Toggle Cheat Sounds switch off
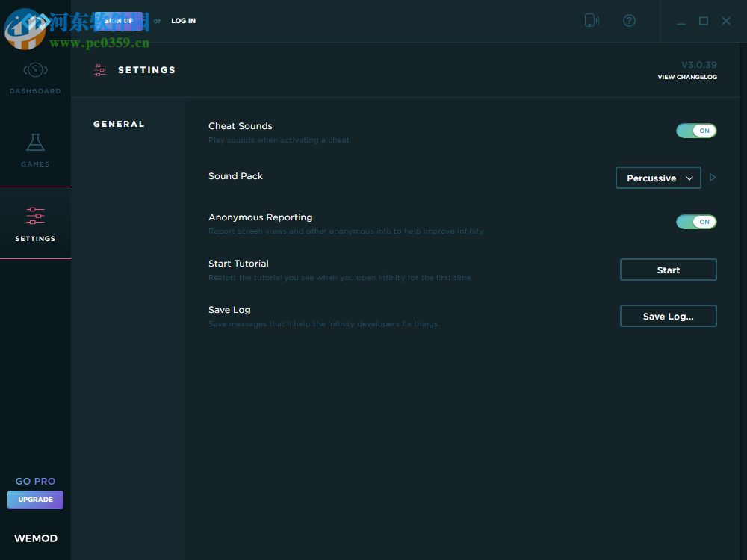 [696, 131]
